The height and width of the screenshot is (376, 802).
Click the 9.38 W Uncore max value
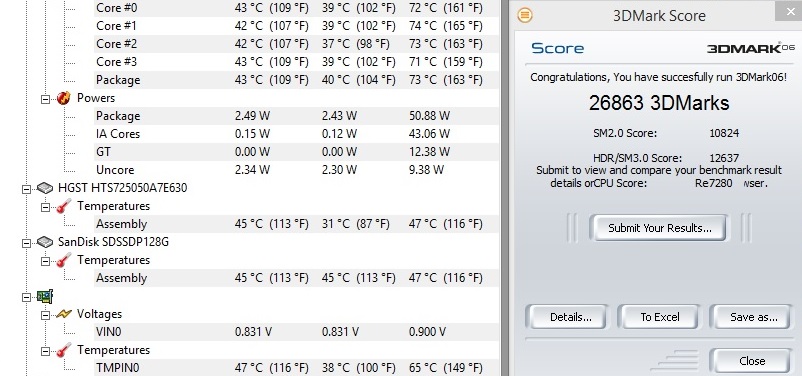click(x=426, y=170)
